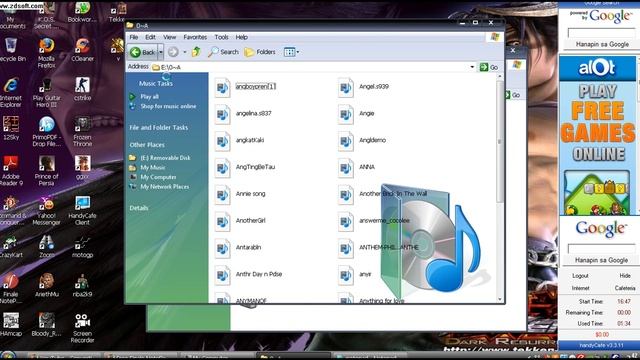Select the AnotherGirl file icon
This screenshot has width=640, height=360.
point(222,222)
